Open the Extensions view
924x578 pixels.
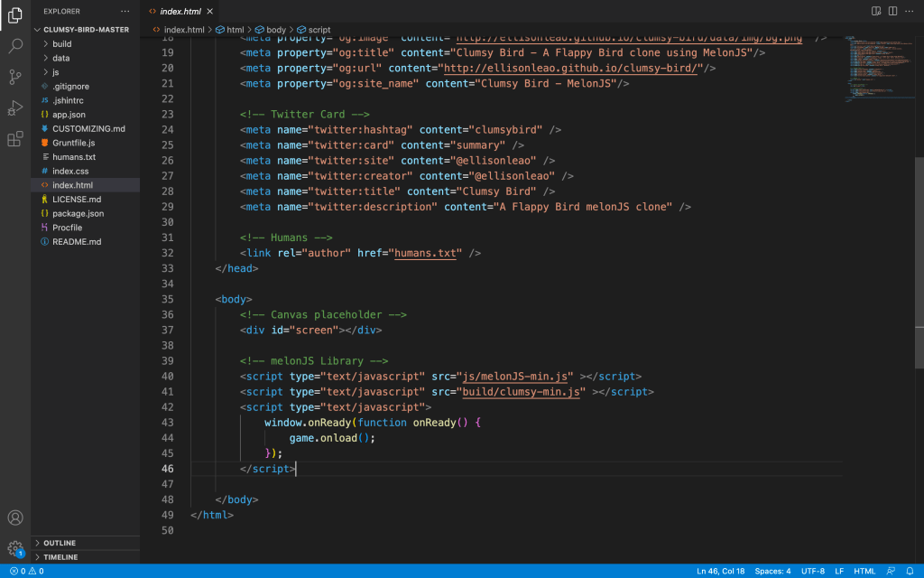(15, 139)
